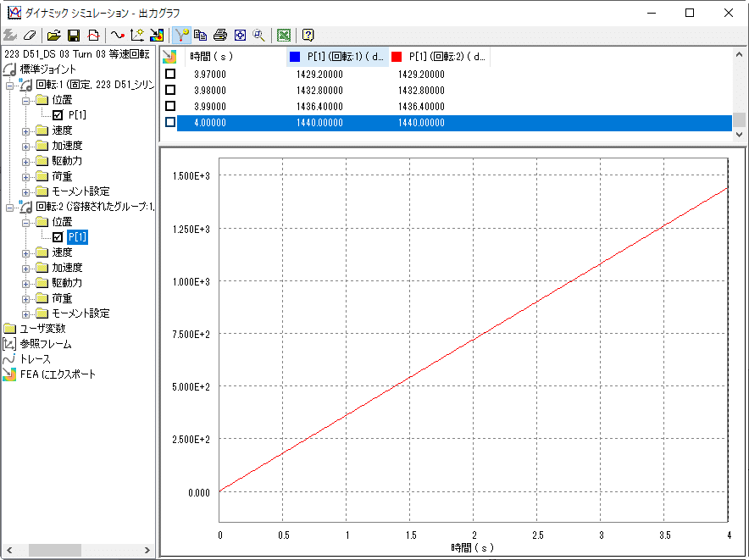
Task: Expand モーメント設定 under 回転:1
Action: coord(25,192)
